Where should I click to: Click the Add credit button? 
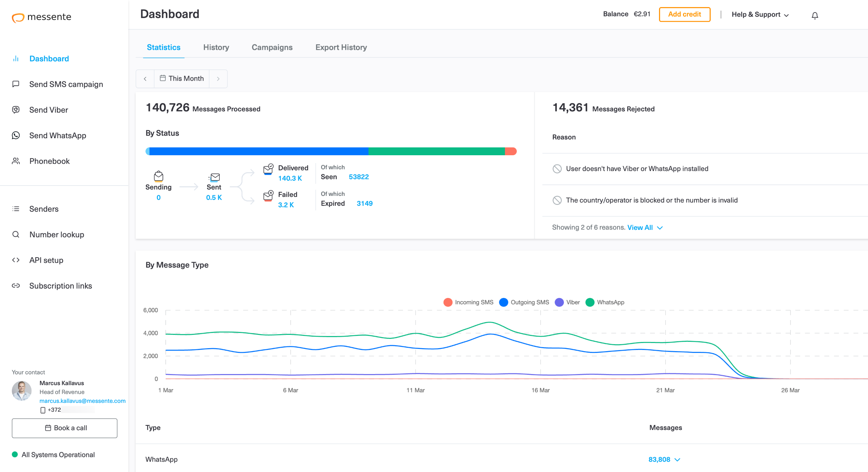[x=684, y=14]
